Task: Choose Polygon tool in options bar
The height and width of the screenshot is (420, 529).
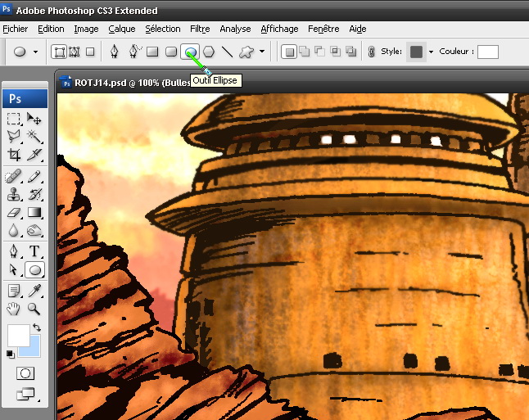Action: pyautogui.click(x=209, y=52)
